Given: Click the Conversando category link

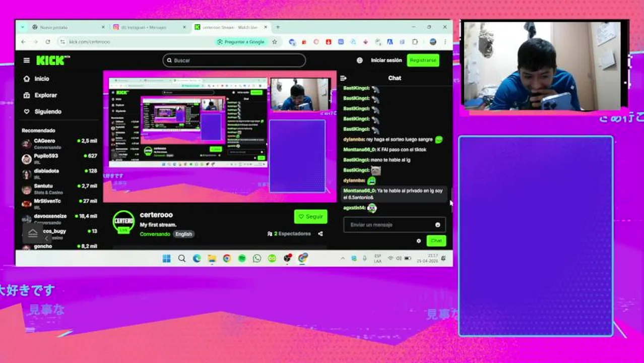Looking at the screenshot, I should [x=155, y=234].
